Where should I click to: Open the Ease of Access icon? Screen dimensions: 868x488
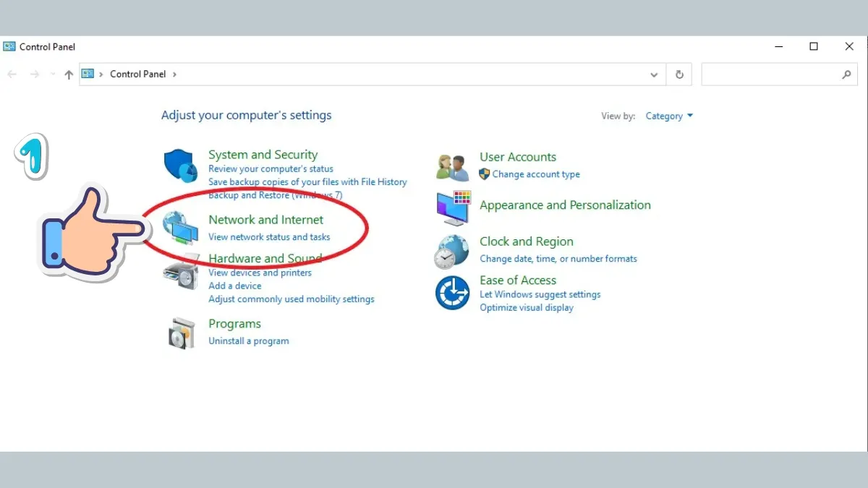pyautogui.click(x=452, y=293)
